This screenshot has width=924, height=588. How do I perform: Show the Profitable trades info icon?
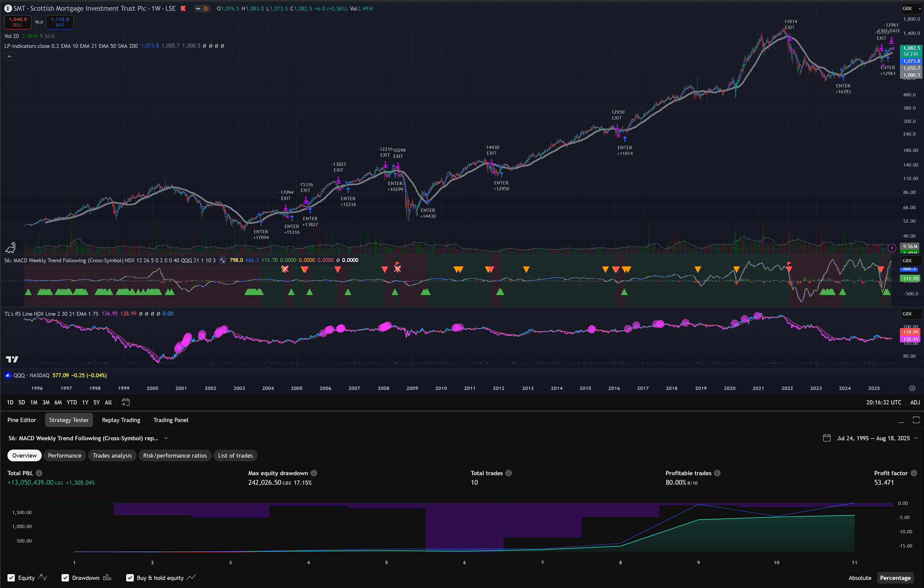717,473
